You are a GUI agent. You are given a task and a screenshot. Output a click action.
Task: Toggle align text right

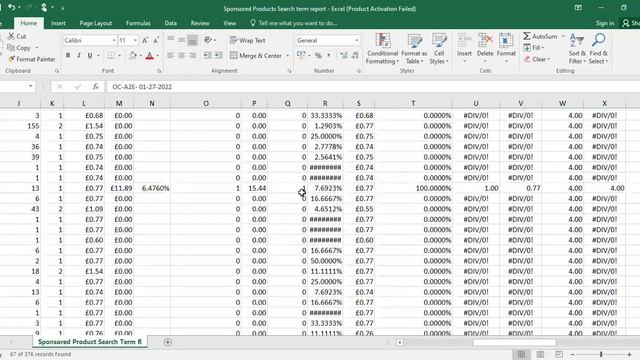point(193,56)
